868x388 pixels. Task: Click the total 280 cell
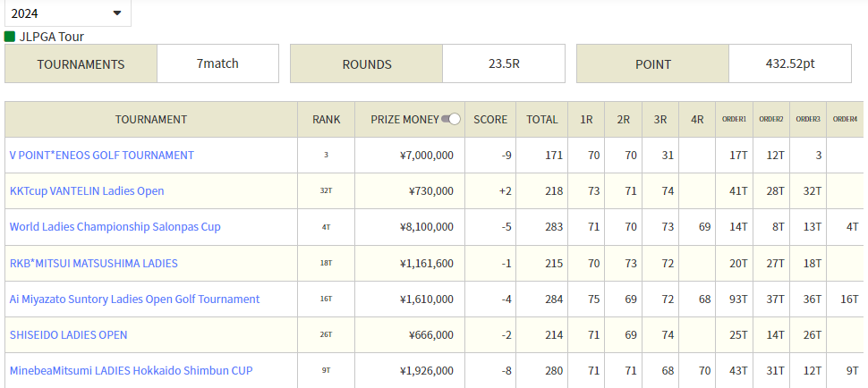[x=542, y=371]
